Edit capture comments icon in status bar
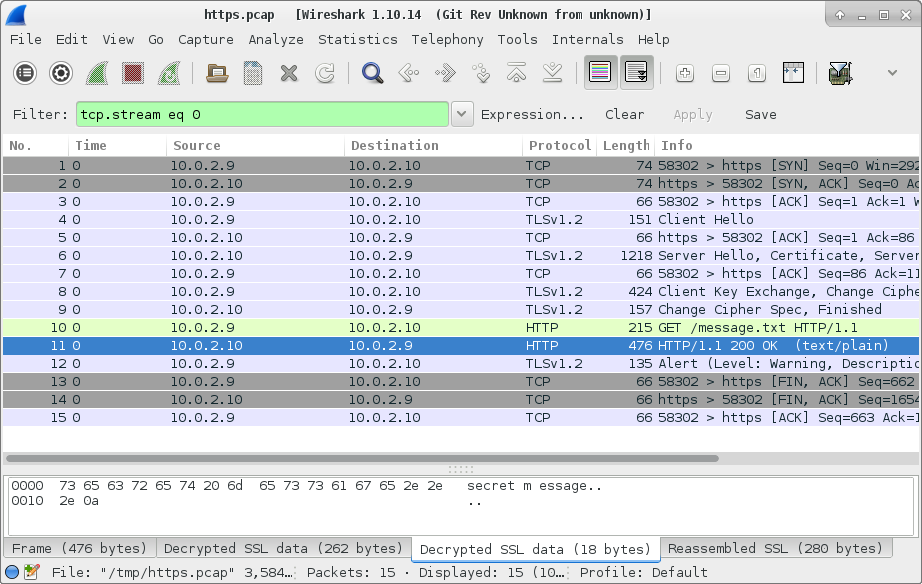This screenshot has width=922, height=584. (x=31, y=572)
